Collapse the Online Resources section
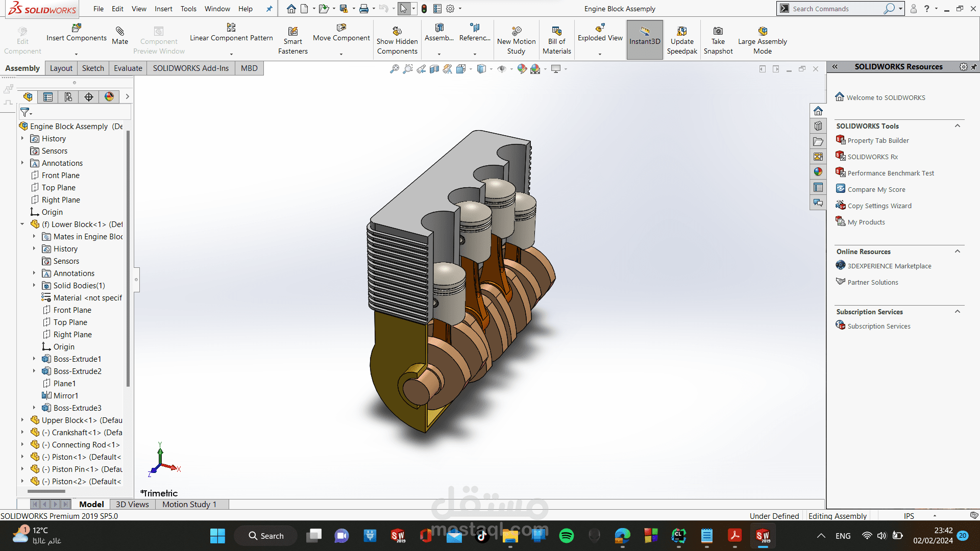This screenshot has height=551, width=980. tap(958, 252)
